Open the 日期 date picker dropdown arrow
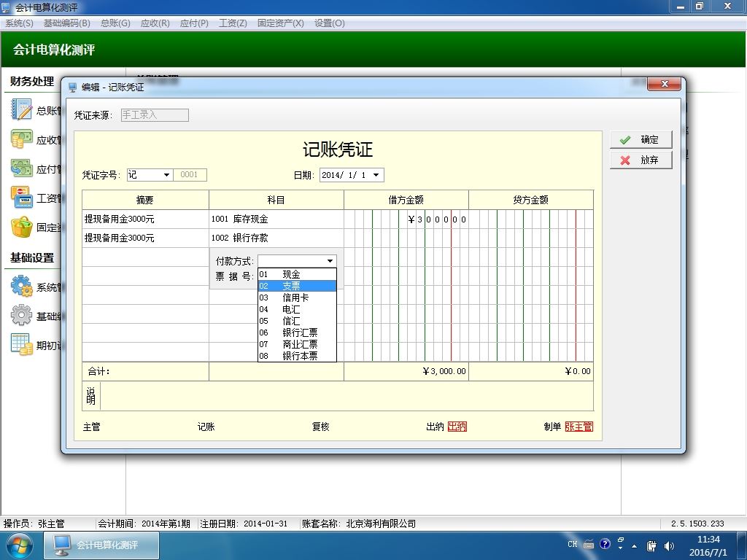The height and width of the screenshot is (560, 747). click(x=376, y=175)
